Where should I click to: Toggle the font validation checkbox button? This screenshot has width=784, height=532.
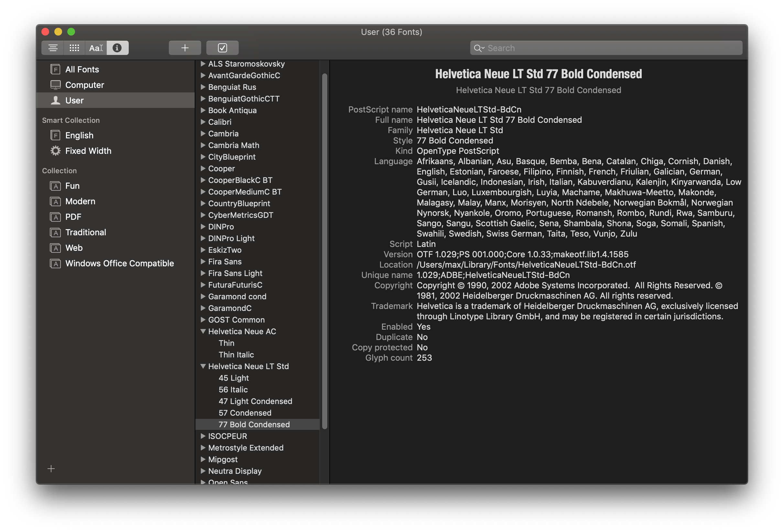tap(222, 48)
